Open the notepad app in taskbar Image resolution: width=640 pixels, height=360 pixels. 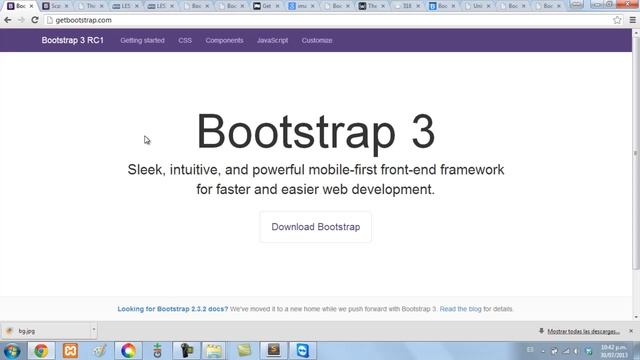tap(214, 351)
